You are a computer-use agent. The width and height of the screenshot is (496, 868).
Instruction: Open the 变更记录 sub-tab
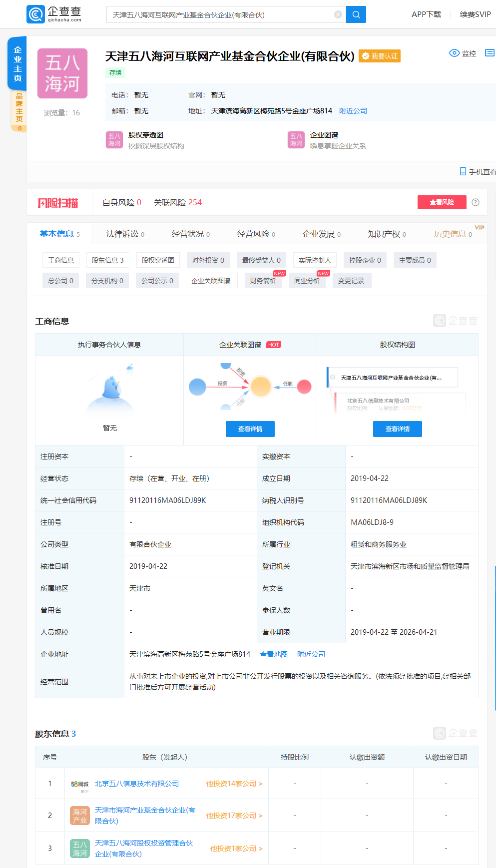(351, 281)
